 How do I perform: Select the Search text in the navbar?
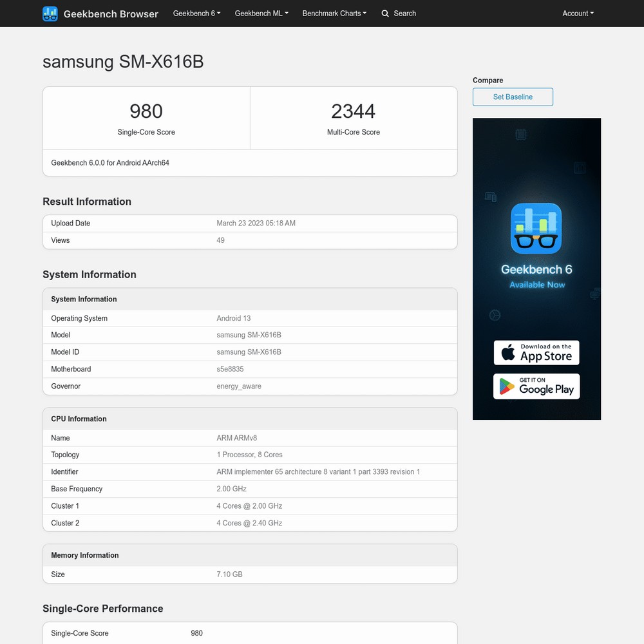404,14
